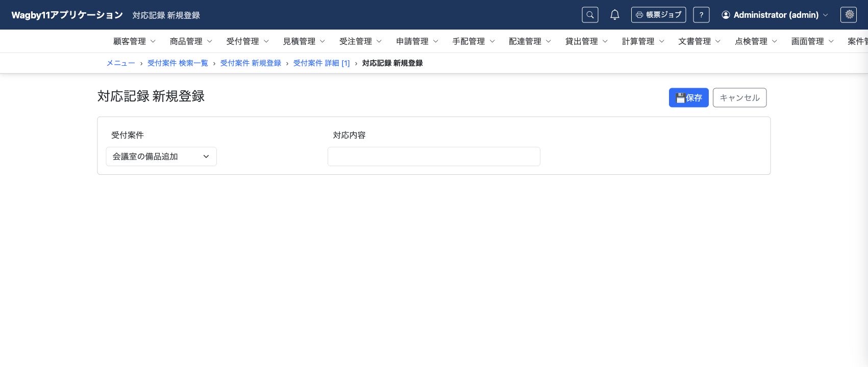
Task: Click the 保存 save button
Action: click(x=688, y=98)
